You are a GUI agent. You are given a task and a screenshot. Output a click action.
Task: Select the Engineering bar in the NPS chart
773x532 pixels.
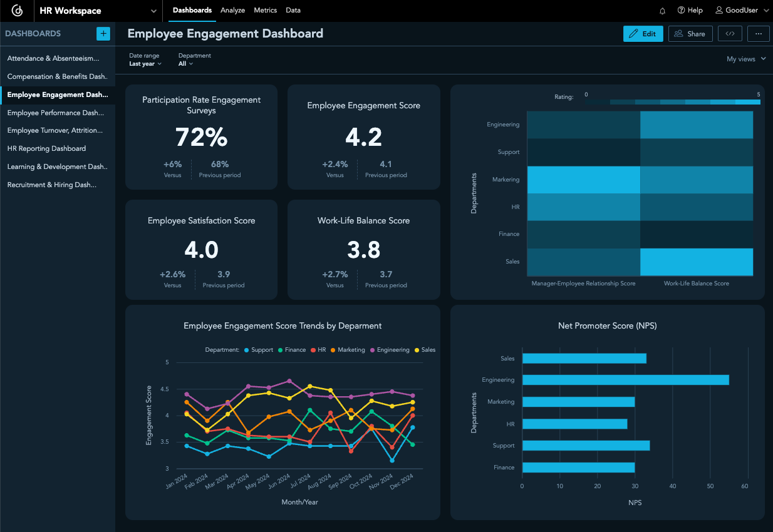[x=625, y=380]
